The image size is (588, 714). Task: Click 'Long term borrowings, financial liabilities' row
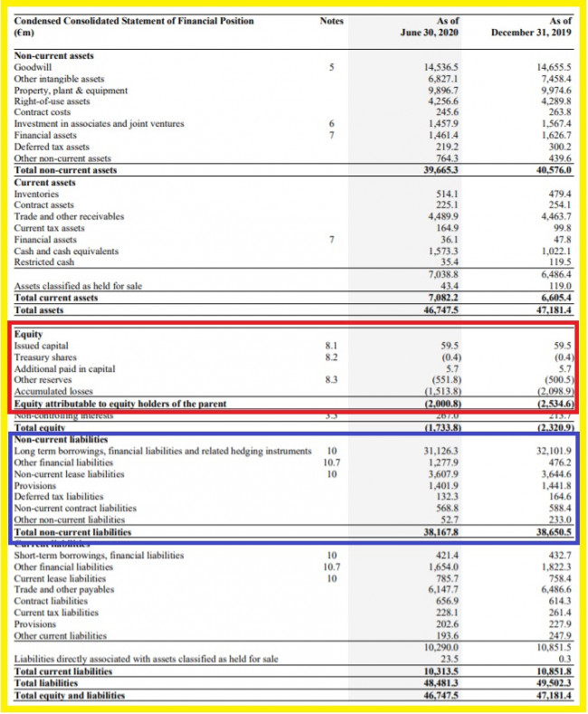click(163, 451)
